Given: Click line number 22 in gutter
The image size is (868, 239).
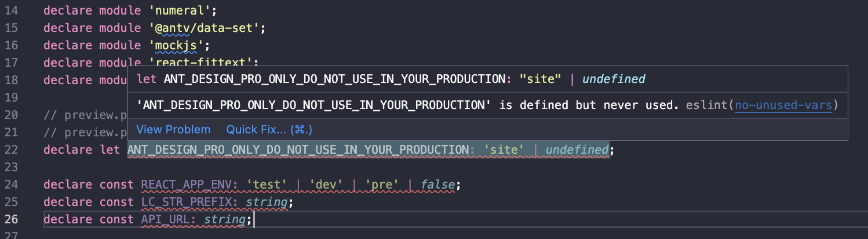Looking at the screenshot, I should pyautogui.click(x=11, y=150).
